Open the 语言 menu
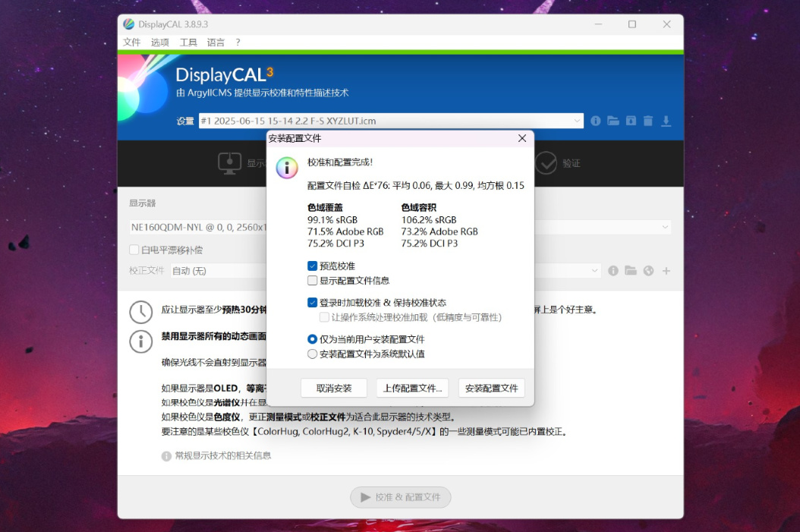This screenshot has width=800, height=532. point(216,42)
